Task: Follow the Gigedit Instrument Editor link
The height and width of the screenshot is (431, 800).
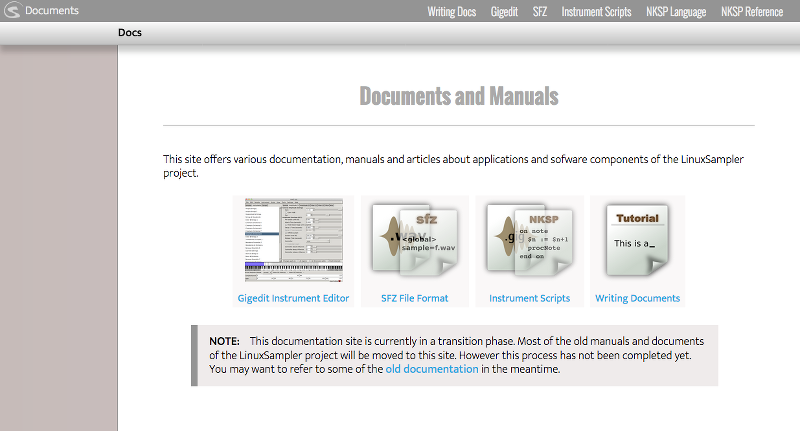Action: [x=293, y=298]
